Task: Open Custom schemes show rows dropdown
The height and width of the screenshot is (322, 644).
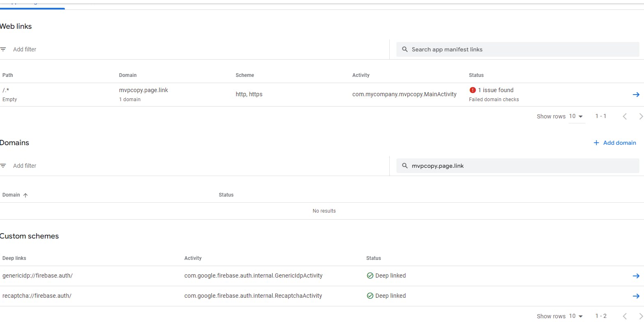Action: [x=576, y=316]
